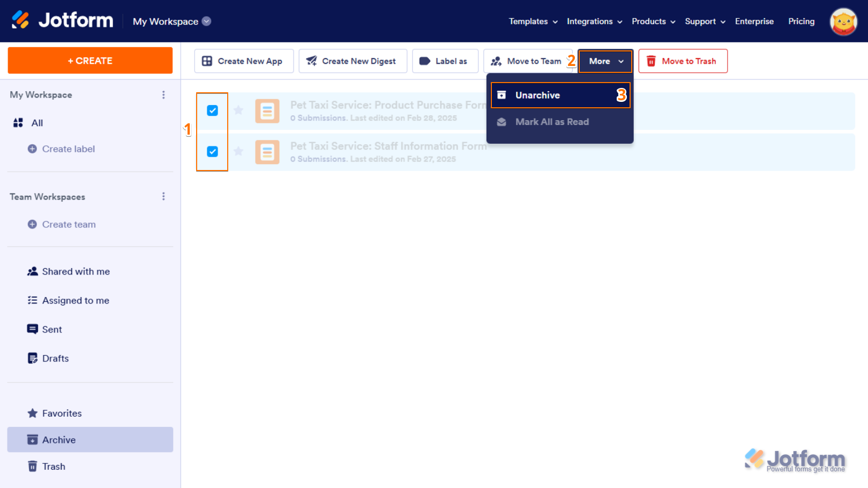The image size is (868, 488).
Task: Click the Unarchive box icon in dropdown
Action: click(502, 95)
